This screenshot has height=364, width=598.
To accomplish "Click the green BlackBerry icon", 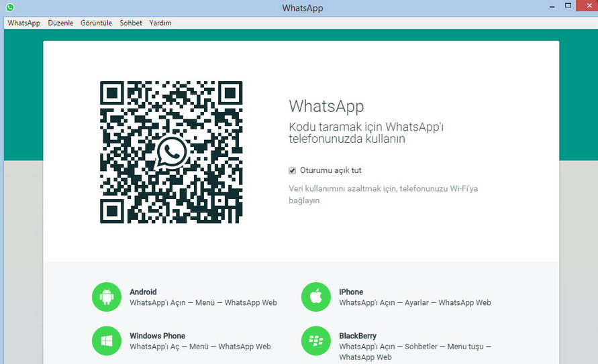I will [316, 341].
